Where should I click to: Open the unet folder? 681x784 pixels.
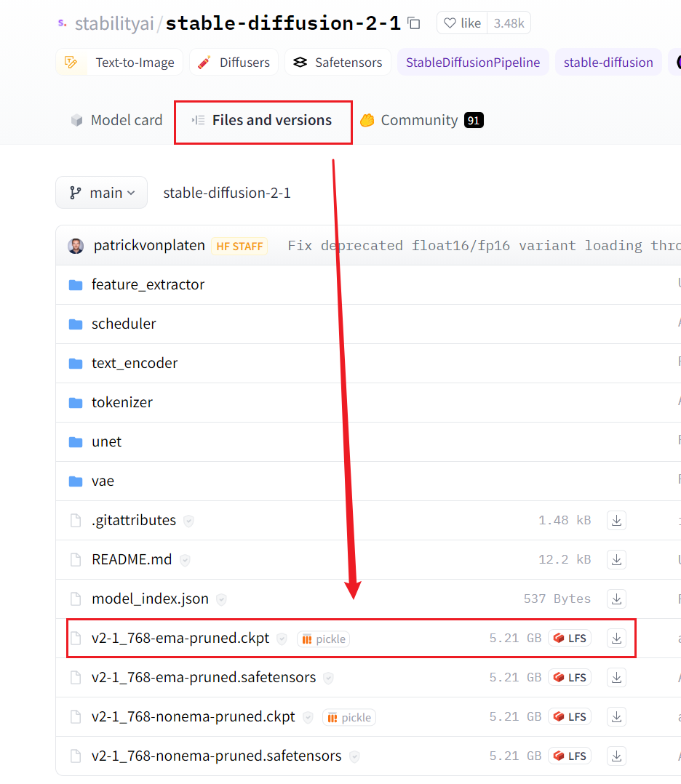point(106,441)
